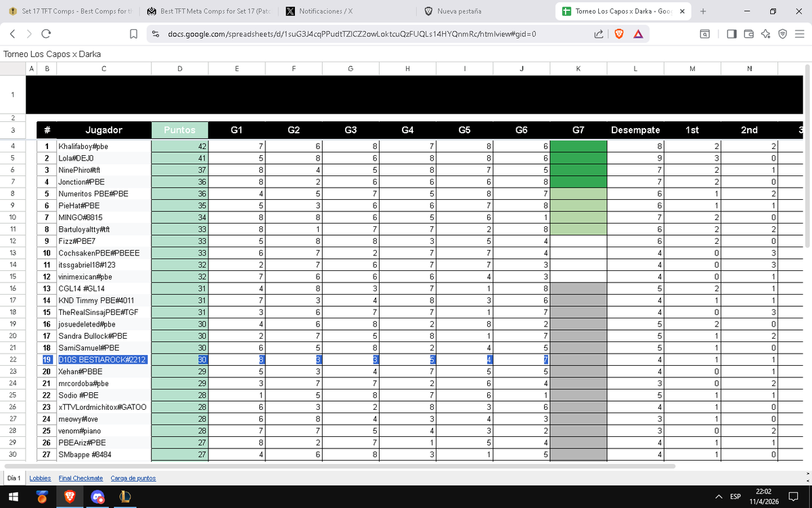The height and width of the screenshot is (508, 812).
Task: Click light green G7 cell for PieHat#PBE
Action: [x=578, y=205]
